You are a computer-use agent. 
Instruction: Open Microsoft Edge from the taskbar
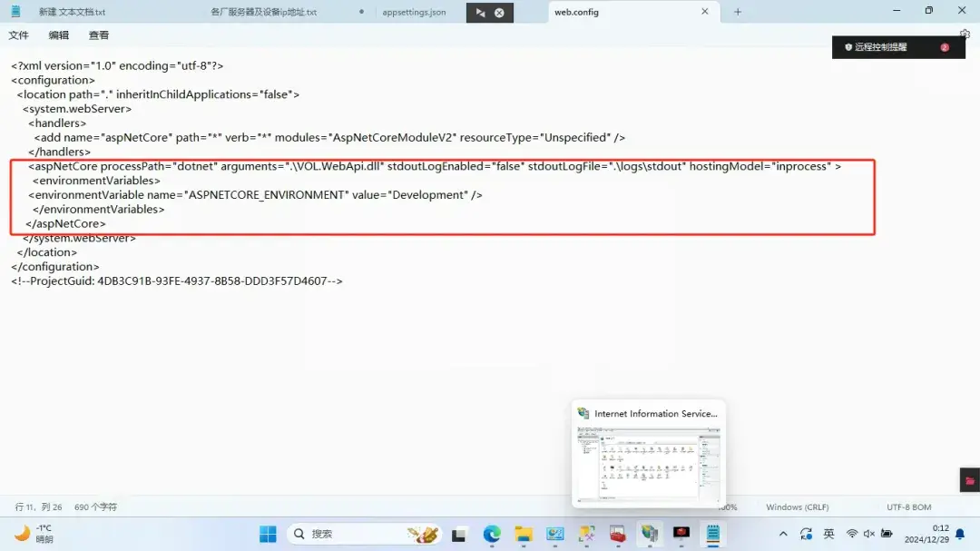pos(491,534)
